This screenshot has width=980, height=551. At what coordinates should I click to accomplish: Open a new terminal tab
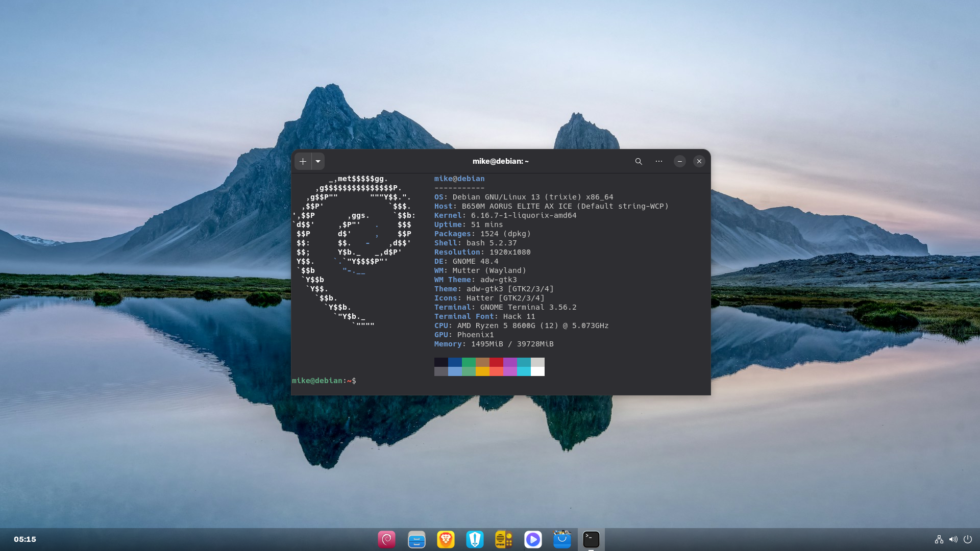303,161
